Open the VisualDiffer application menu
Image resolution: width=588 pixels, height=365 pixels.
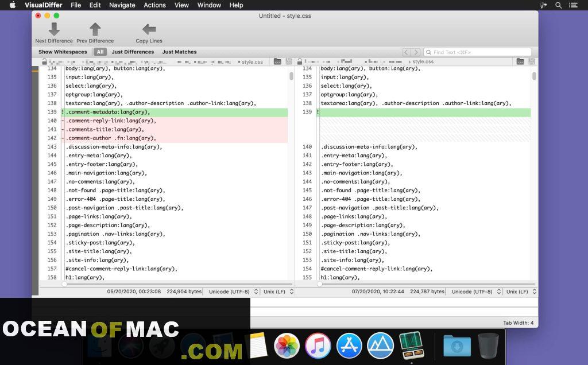click(44, 5)
